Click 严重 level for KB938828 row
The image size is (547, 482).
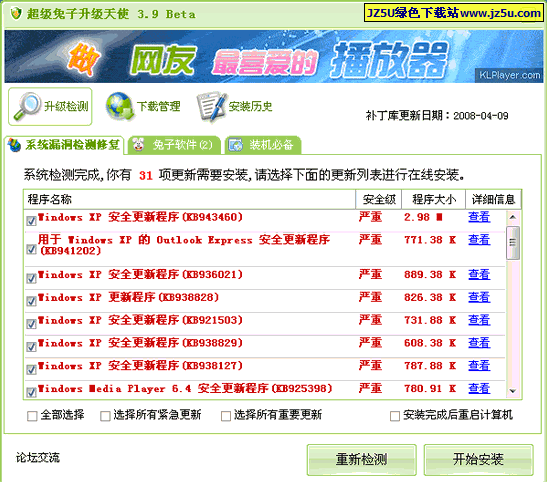click(370, 297)
